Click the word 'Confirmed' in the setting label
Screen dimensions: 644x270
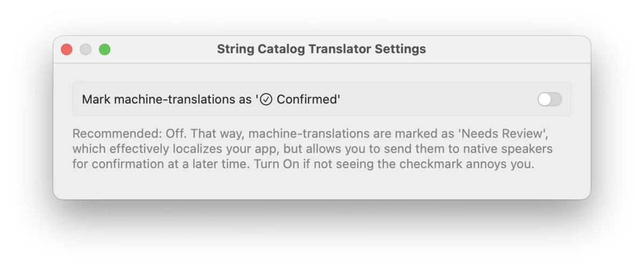[306, 99]
